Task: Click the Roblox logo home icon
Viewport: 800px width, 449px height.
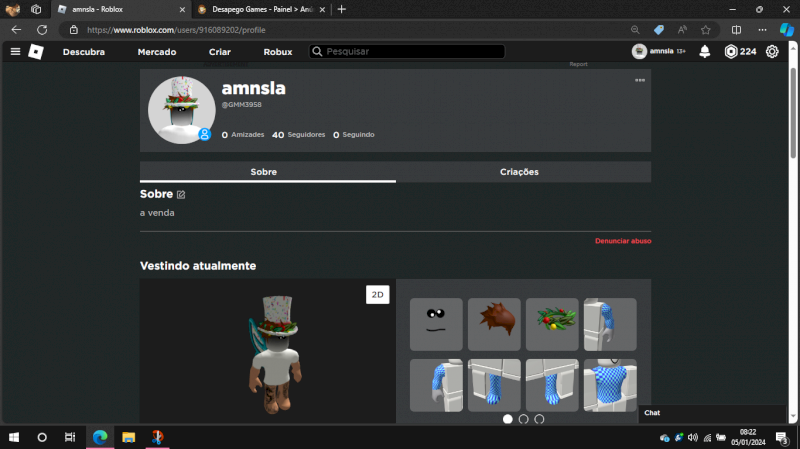Action: click(x=36, y=52)
